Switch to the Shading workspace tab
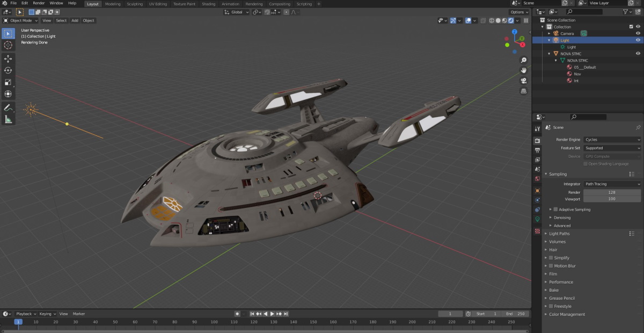 [x=209, y=4]
